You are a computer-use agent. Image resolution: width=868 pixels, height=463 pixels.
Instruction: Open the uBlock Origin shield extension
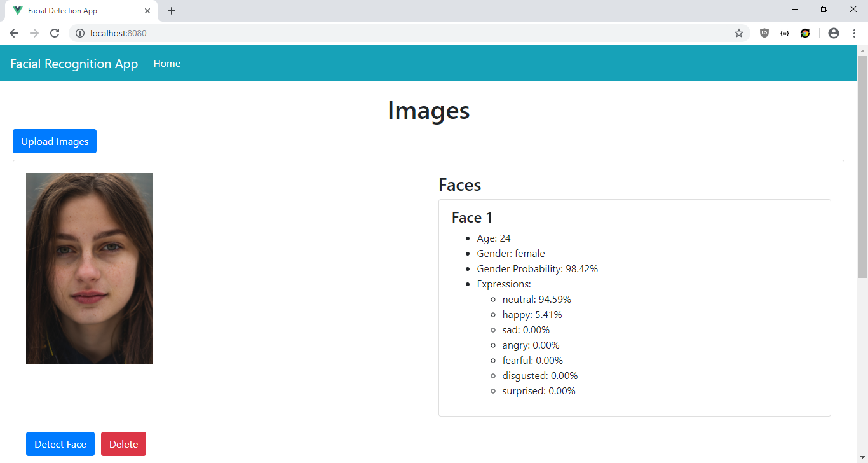click(x=763, y=33)
